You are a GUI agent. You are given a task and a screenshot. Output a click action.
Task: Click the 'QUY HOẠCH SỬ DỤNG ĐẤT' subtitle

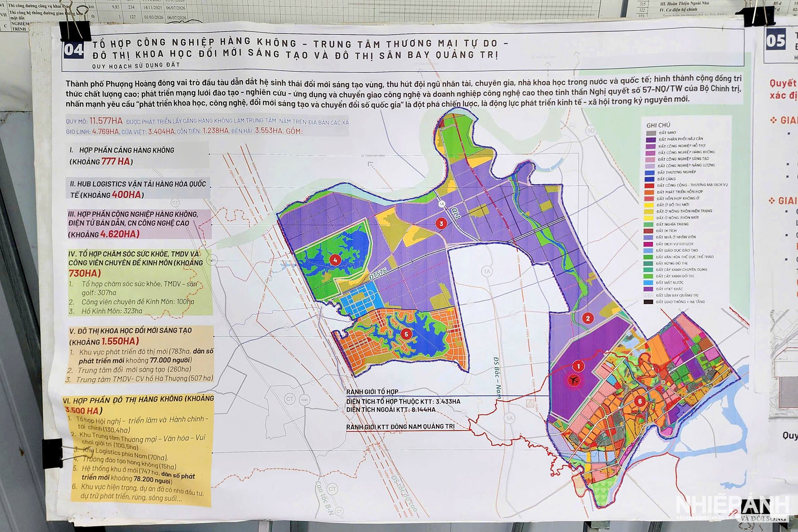136,66
